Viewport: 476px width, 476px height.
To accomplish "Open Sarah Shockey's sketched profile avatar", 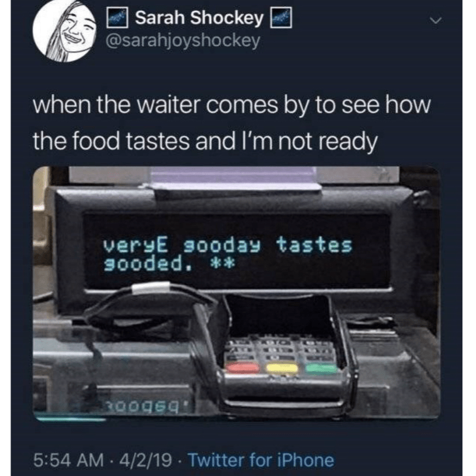I will point(64,32).
